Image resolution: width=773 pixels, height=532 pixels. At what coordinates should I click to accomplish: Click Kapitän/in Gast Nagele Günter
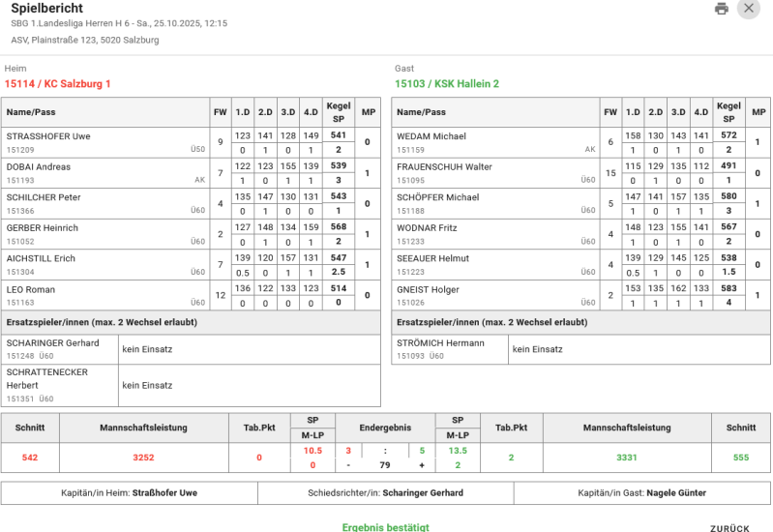pos(641,493)
